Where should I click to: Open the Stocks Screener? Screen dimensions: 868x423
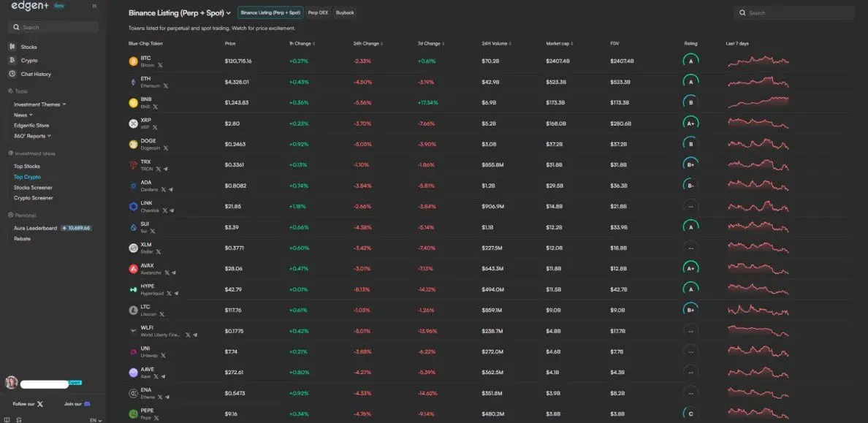point(33,187)
